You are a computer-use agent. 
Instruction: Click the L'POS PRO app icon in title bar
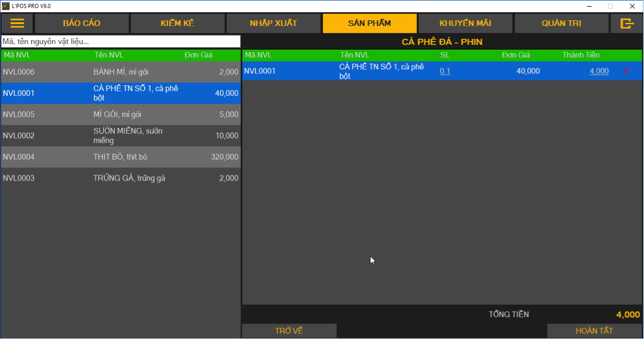point(6,6)
